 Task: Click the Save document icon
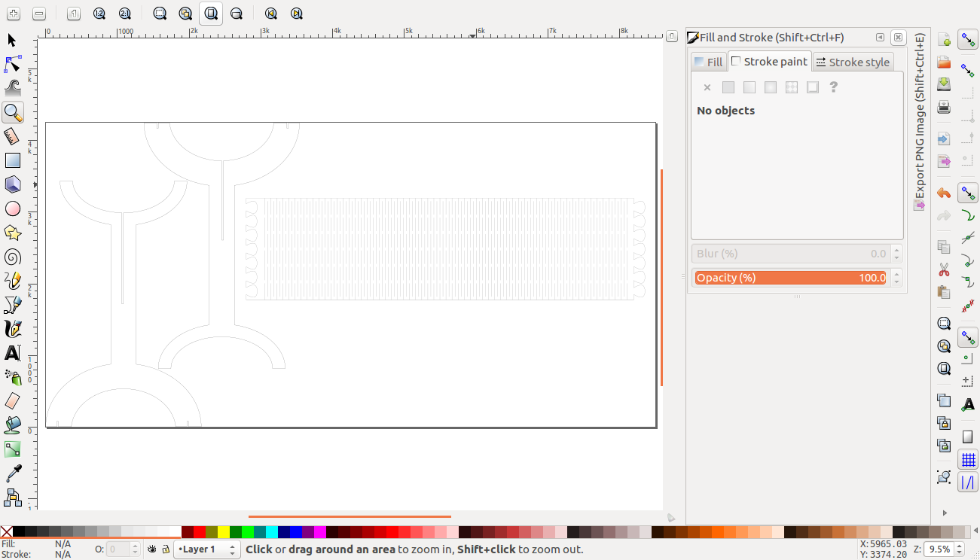tap(944, 84)
